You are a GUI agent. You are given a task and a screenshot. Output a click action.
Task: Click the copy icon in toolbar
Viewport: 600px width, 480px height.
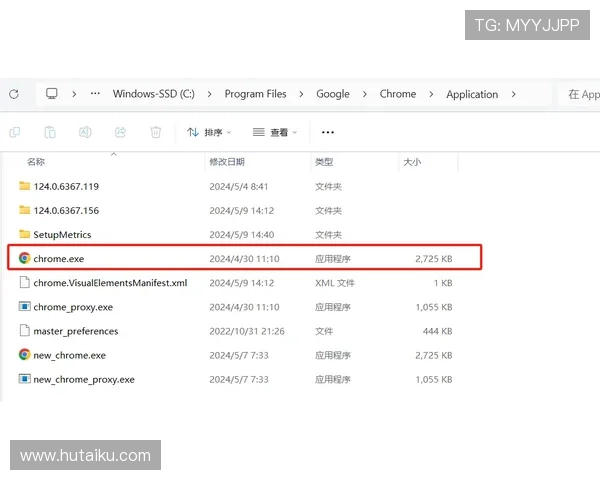point(14,132)
